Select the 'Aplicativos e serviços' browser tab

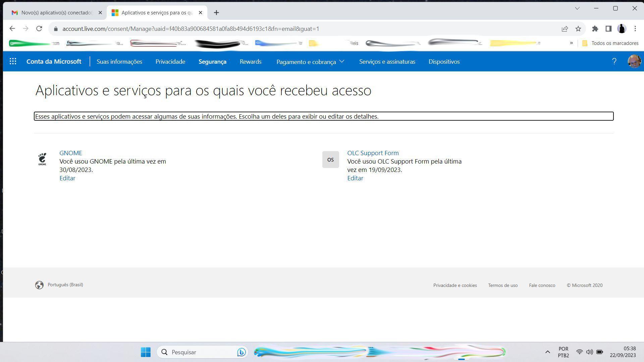pyautogui.click(x=157, y=13)
